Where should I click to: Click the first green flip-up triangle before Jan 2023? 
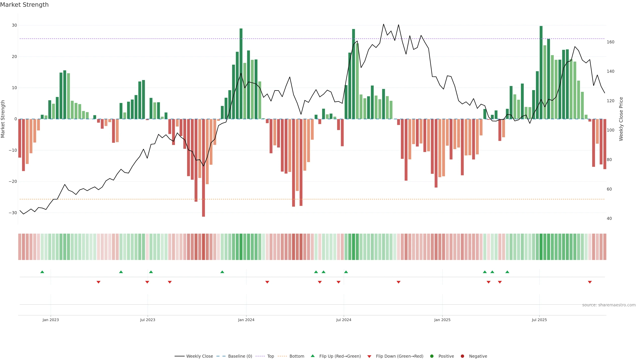point(42,272)
